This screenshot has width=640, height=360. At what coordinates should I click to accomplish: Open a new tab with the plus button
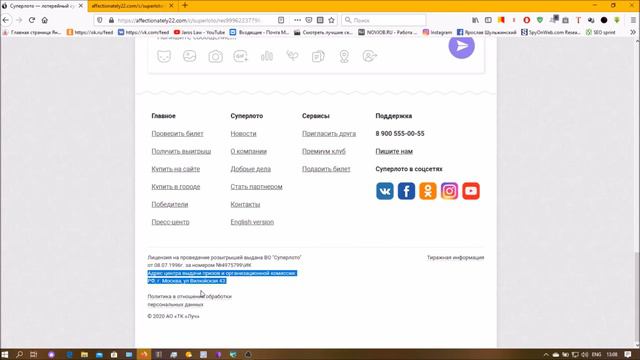[185, 6]
